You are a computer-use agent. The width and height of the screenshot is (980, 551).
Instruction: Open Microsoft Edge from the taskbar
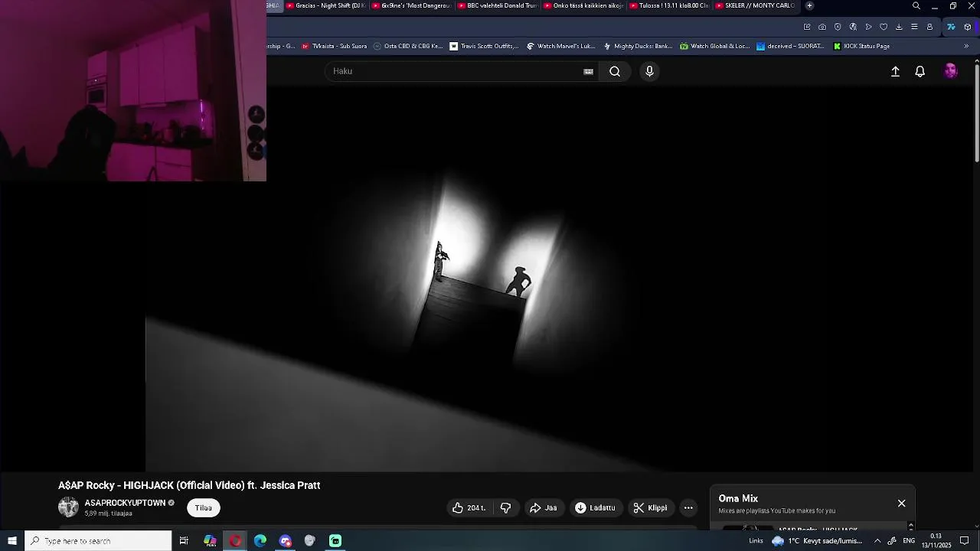(x=260, y=540)
